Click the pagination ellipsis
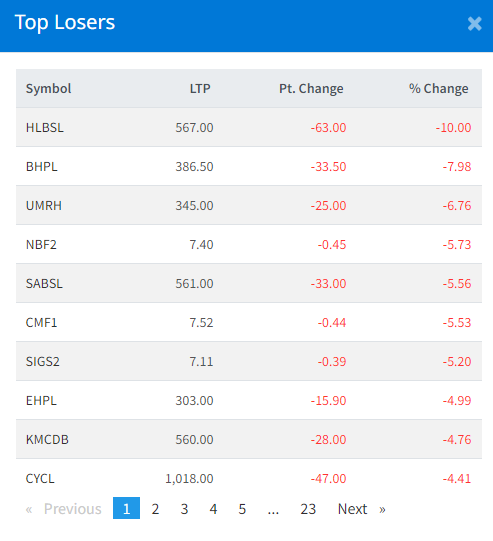Viewport: 493px width, 541px height. (273, 509)
